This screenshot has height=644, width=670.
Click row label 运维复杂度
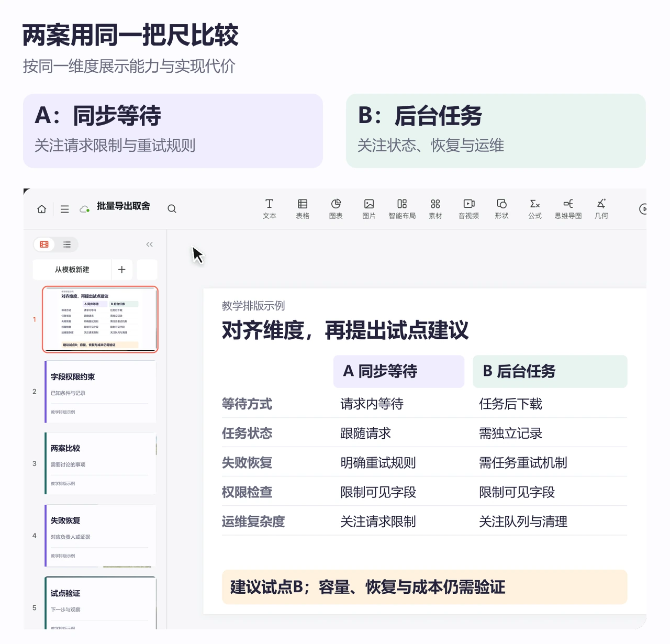pyautogui.click(x=253, y=521)
